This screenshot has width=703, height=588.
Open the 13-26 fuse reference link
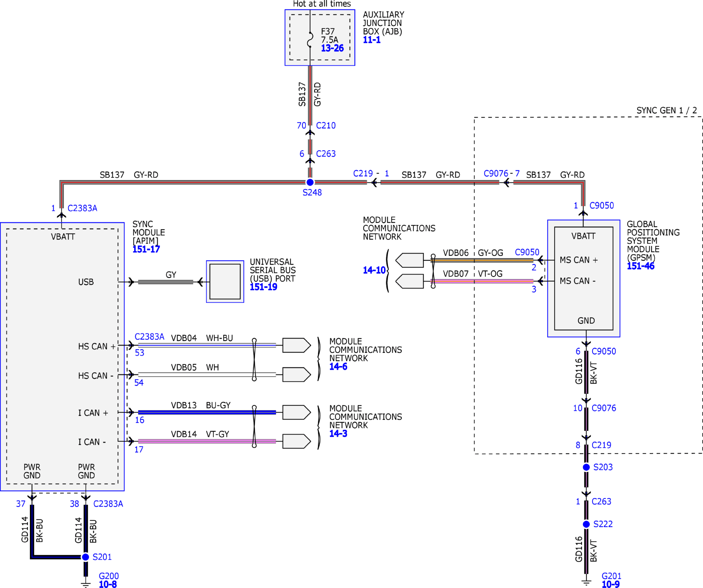point(332,48)
